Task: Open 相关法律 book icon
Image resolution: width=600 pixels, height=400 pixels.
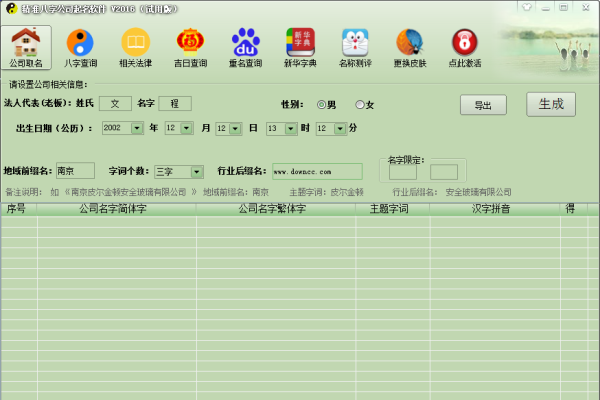Action: (x=135, y=47)
